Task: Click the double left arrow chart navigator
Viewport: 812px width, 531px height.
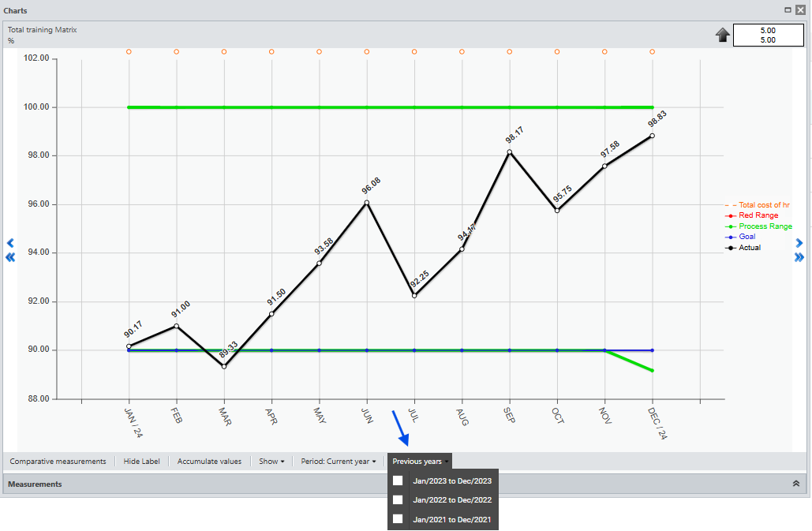Action: 10,257
